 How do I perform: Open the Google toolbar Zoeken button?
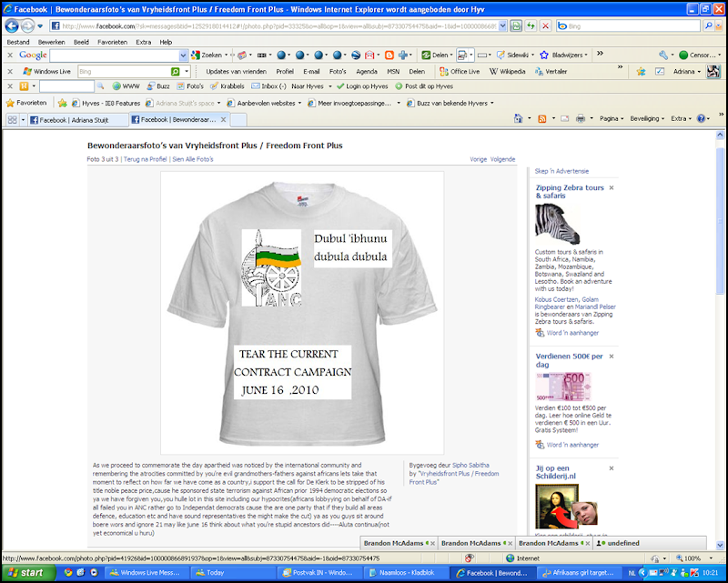[x=207, y=55]
